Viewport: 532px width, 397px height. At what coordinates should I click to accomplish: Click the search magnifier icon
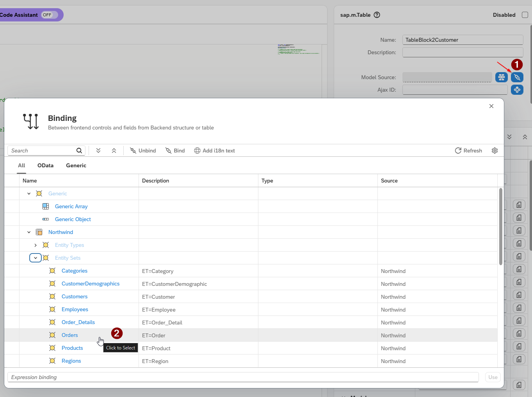(79, 151)
